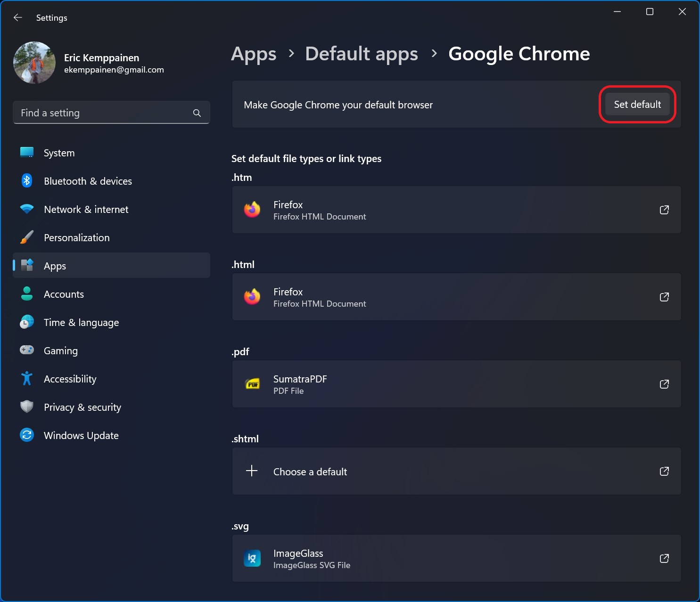Open Time & language settings
Viewport: 700px width, 602px height.
(111, 322)
